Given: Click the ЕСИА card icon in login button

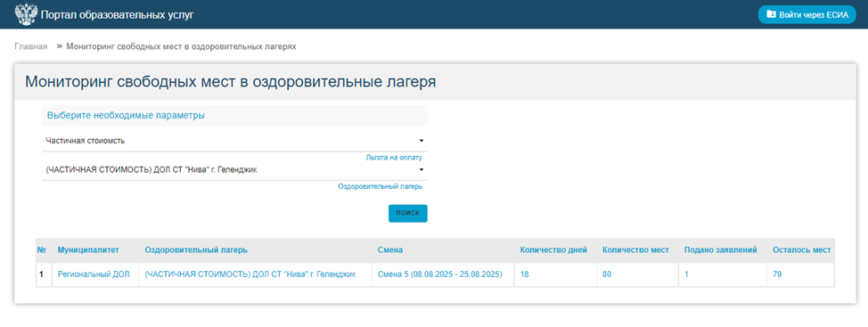Looking at the screenshot, I should click(771, 15).
